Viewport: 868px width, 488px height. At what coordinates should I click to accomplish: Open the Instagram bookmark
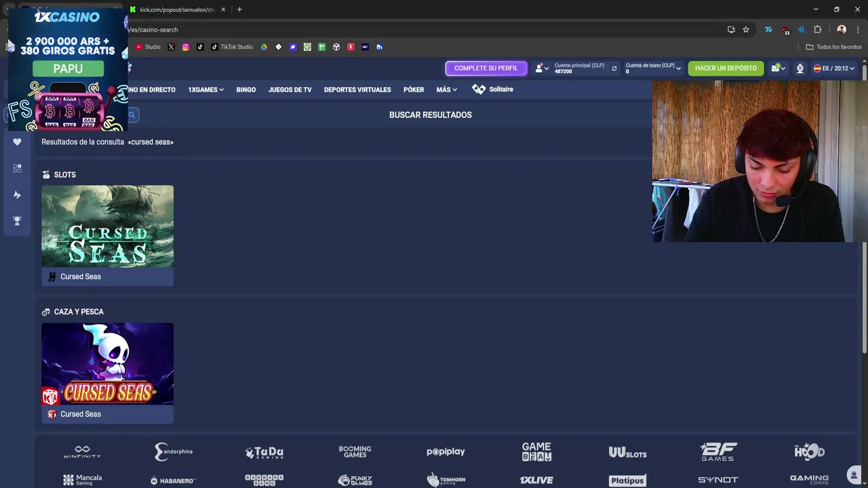185,47
